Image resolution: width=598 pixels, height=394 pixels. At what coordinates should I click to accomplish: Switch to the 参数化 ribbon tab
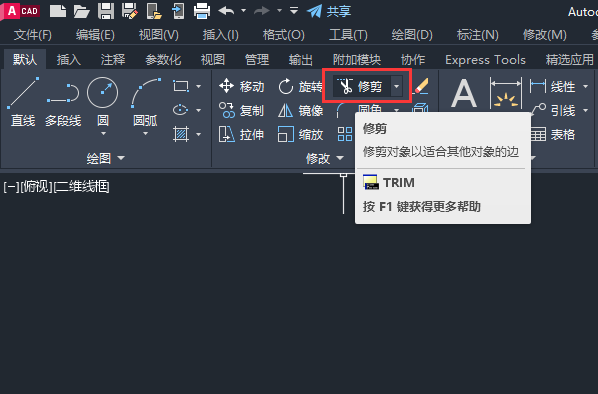pos(163,60)
